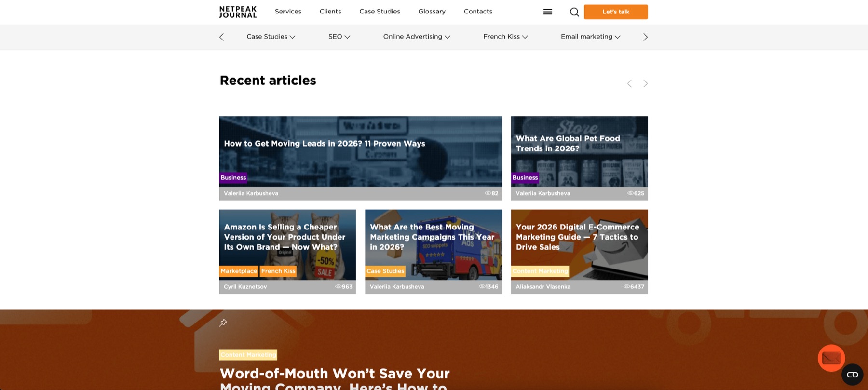Click the 6437 views count on the E-Commerce card
Image resolution: width=868 pixels, height=390 pixels.
tap(634, 286)
